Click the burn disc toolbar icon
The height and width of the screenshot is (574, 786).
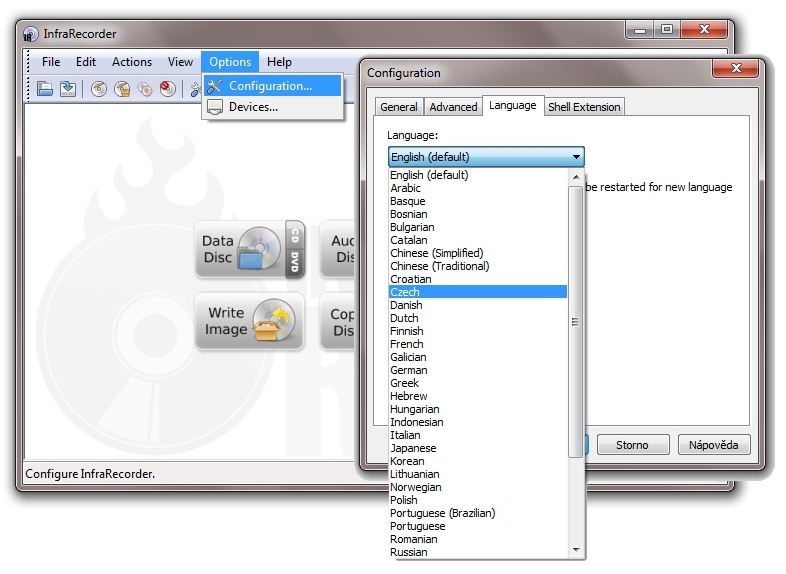99,89
